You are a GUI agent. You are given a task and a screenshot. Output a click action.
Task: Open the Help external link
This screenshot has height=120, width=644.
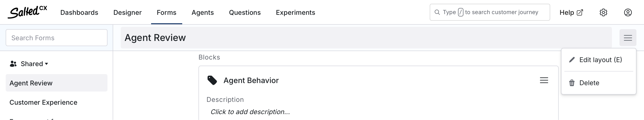pos(571,12)
